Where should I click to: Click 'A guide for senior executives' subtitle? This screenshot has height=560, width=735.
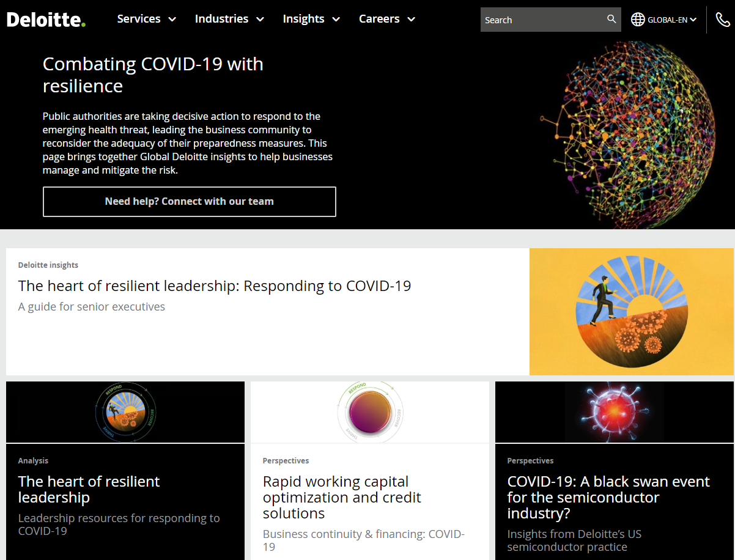coord(92,306)
